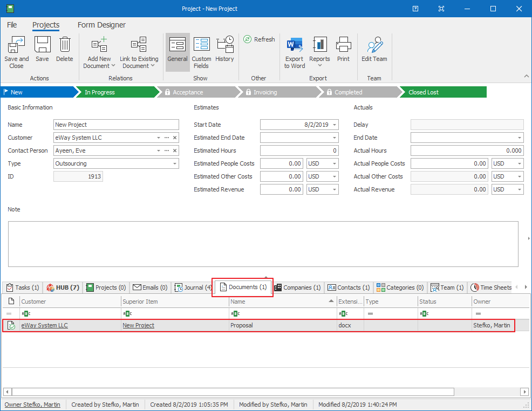Switch to the Form Designer tab

click(101, 25)
